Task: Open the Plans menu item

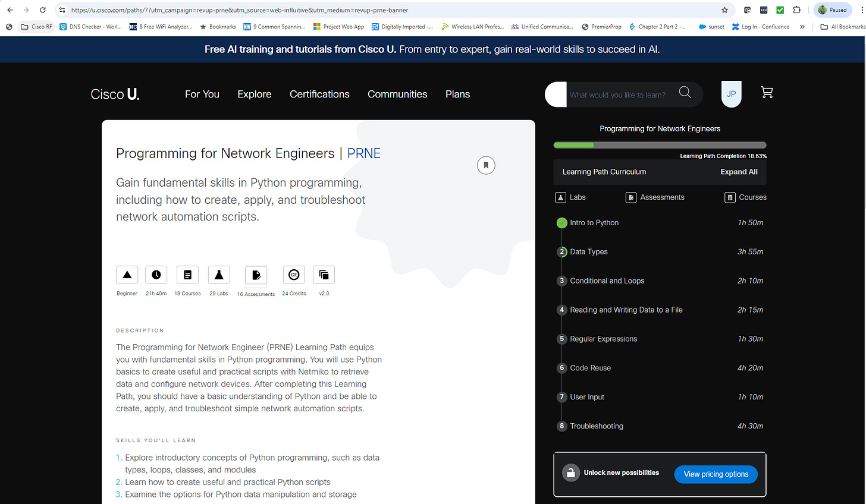Action: click(457, 94)
